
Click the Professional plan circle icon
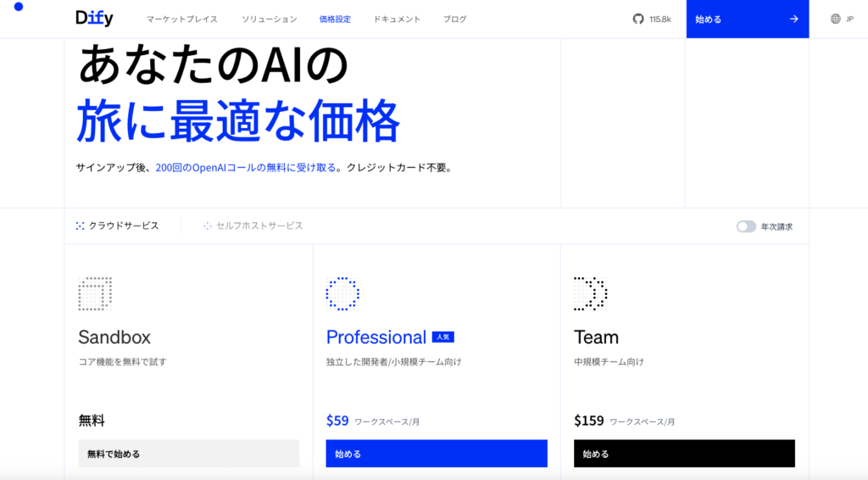tap(342, 293)
